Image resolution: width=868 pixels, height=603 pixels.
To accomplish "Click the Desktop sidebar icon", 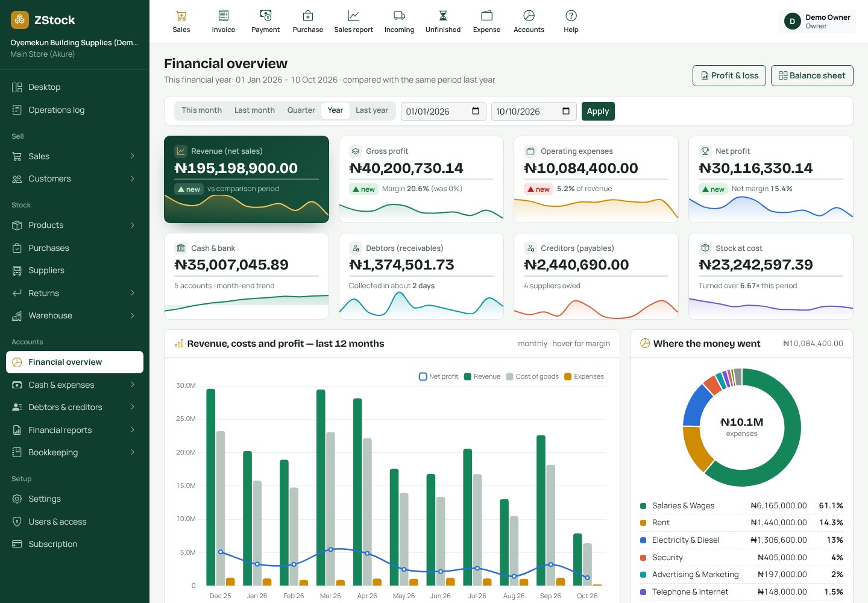I will 17,87.
